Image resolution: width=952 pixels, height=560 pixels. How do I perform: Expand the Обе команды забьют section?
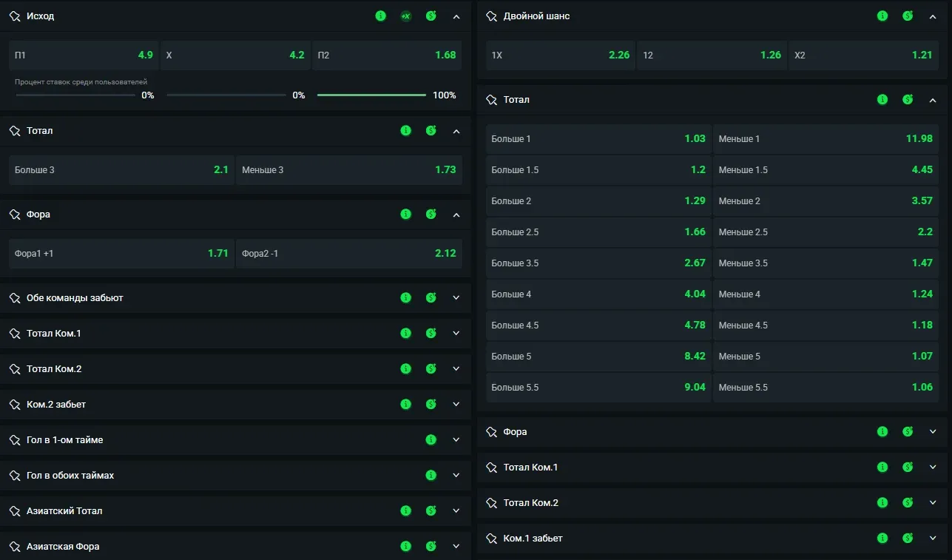(x=456, y=298)
